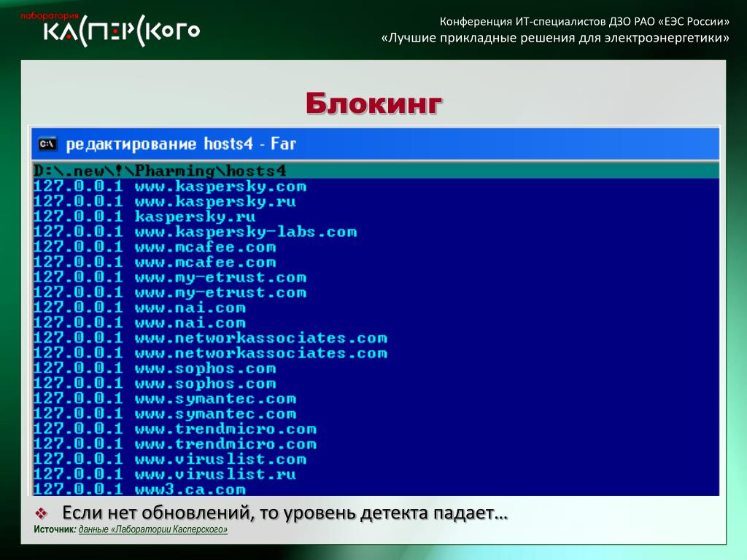Click the Лаборатория Касперского logo
Screen dimensions: 747x560
coord(111,29)
